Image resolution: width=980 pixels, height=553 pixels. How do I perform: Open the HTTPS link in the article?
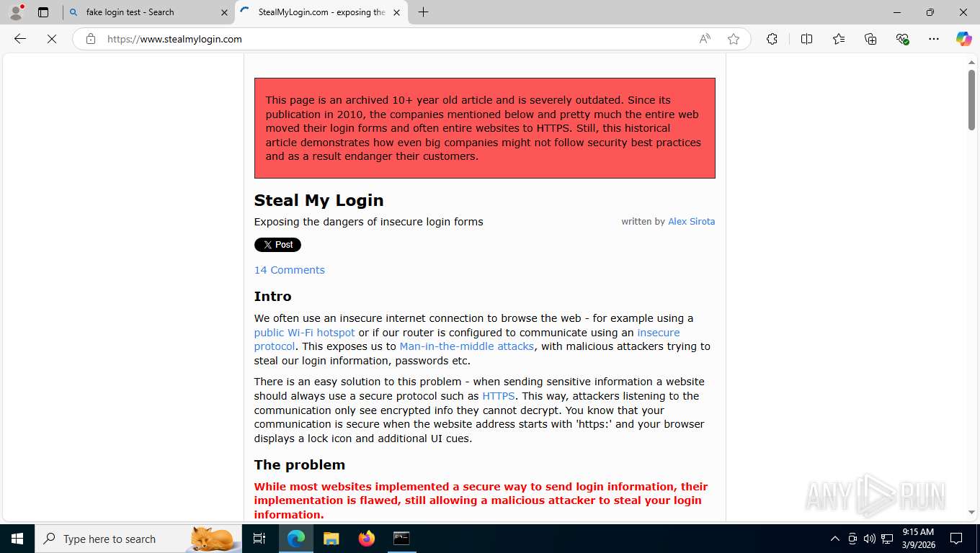click(498, 396)
